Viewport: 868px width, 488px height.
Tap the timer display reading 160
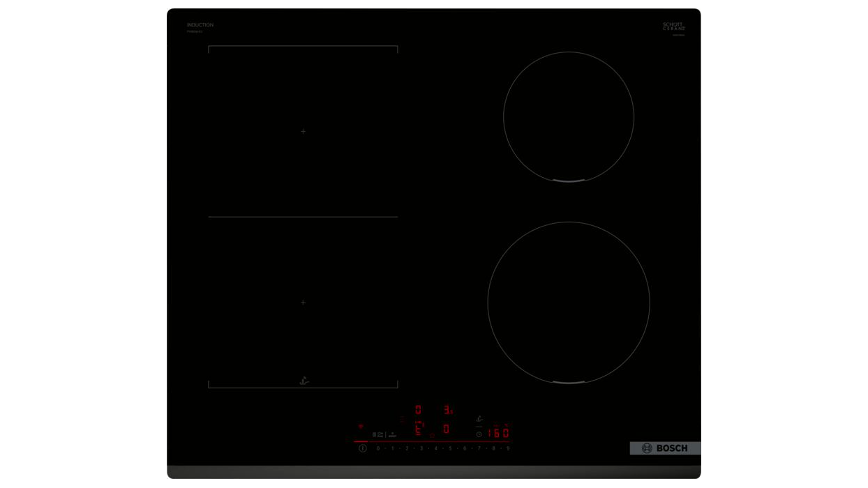(498, 433)
